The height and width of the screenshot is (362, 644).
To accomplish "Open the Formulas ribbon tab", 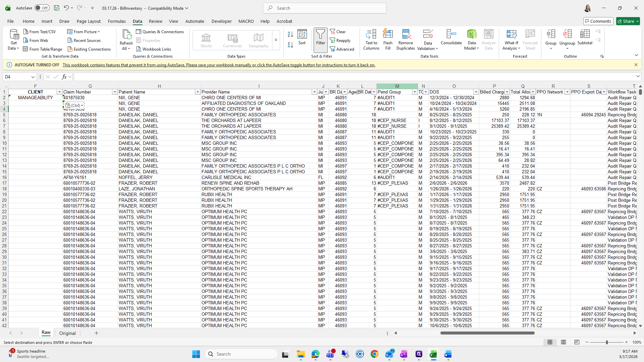I will [x=117, y=21].
